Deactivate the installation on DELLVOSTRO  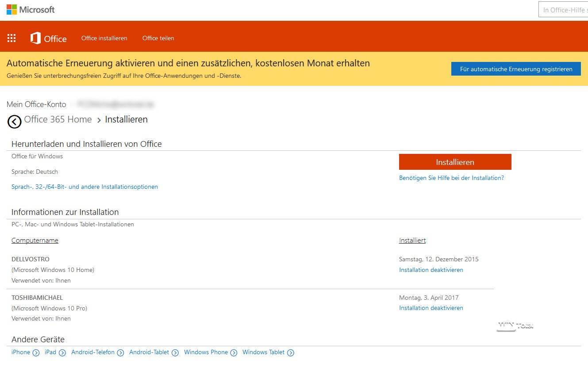coord(431,270)
